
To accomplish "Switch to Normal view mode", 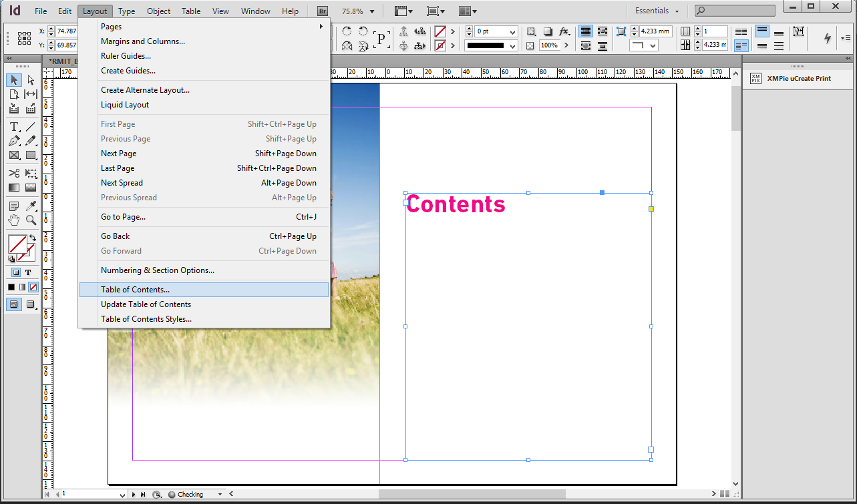I will [x=14, y=304].
